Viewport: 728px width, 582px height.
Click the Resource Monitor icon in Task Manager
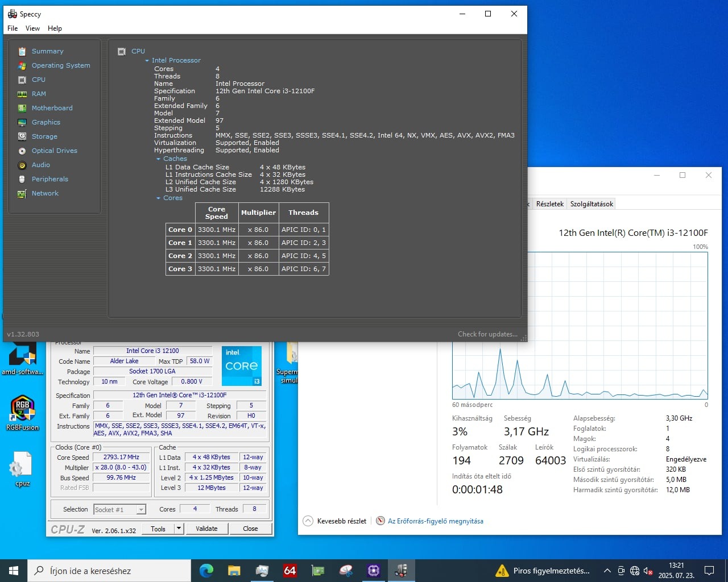coord(380,521)
